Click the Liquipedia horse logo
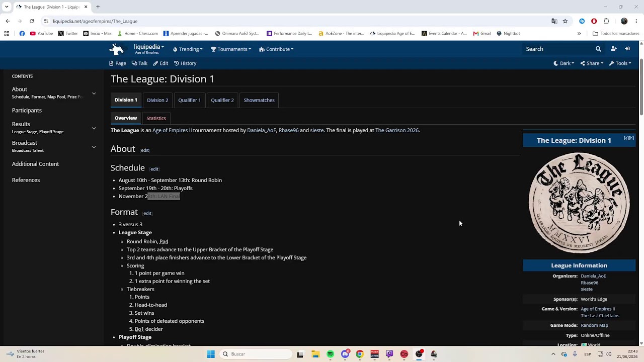 (x=117, y=49)
